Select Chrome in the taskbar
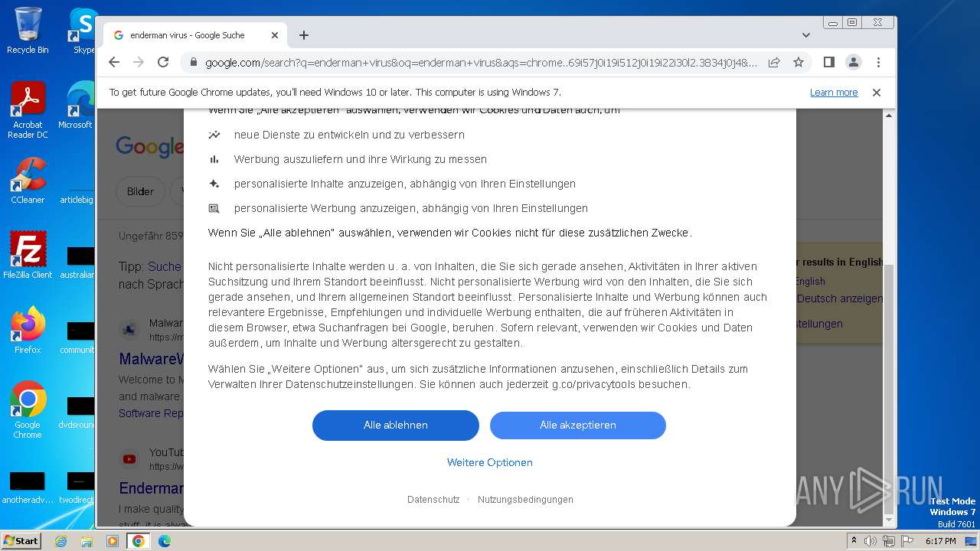The image size is (980, 551). tap(139, 541)
